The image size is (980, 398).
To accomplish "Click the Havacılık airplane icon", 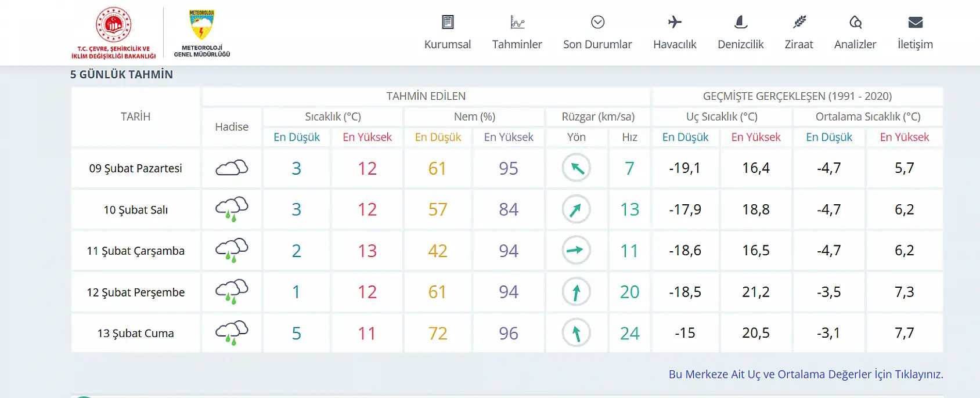I will [x=675, y=23].
